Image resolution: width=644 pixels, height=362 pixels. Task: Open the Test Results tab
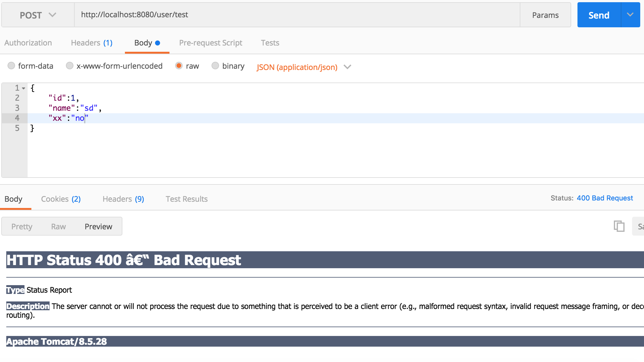[x=187, y=199]
